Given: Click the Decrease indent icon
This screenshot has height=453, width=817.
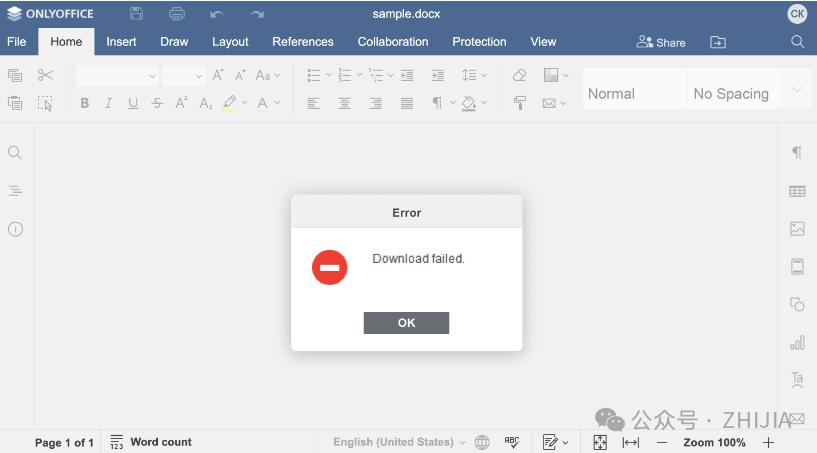Looking at the screenshot, I should coord(407,76).
